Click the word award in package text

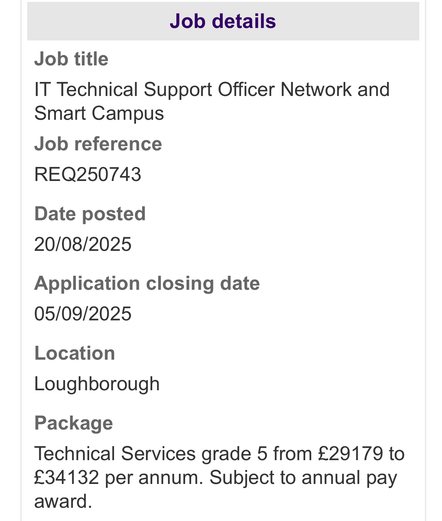tap(63, 501)
